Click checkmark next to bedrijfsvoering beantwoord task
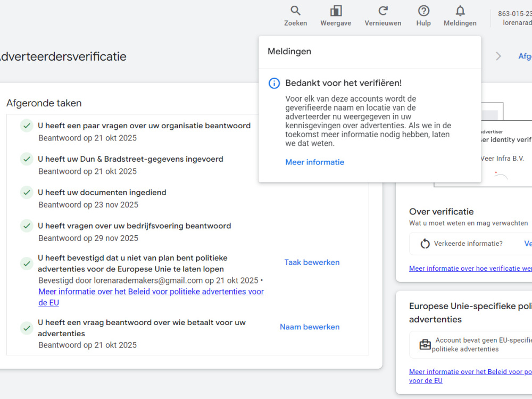The height and width of the screenshot is (399, 532). [x=27, y=226]
